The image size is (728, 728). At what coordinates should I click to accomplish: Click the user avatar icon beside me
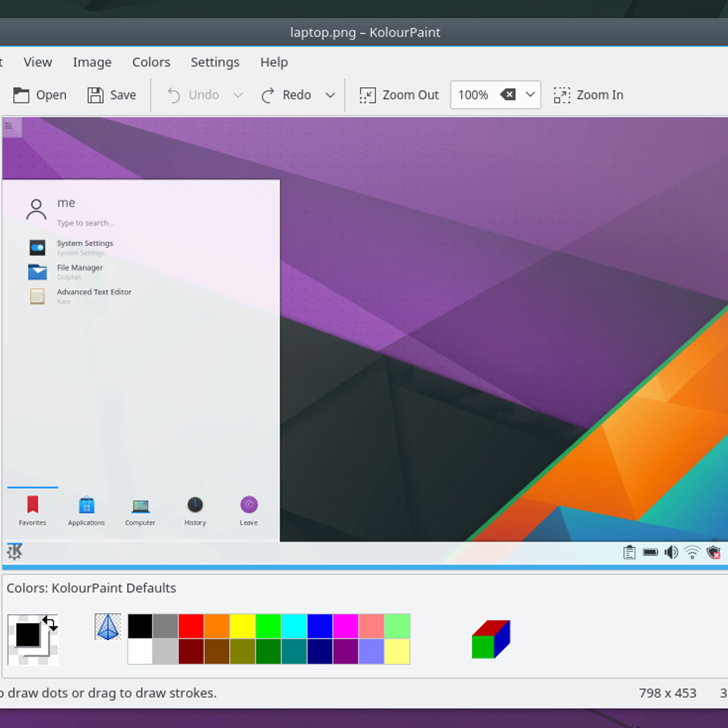[x=36, y=210]
